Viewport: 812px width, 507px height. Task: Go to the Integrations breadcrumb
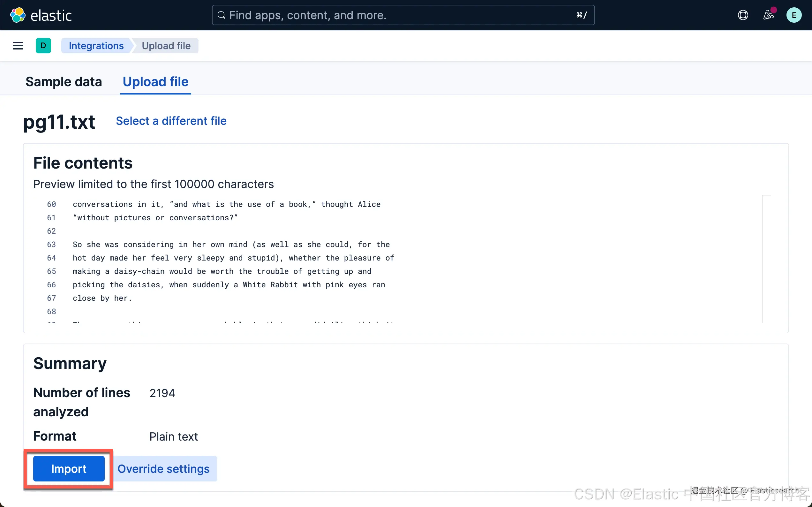96,46
